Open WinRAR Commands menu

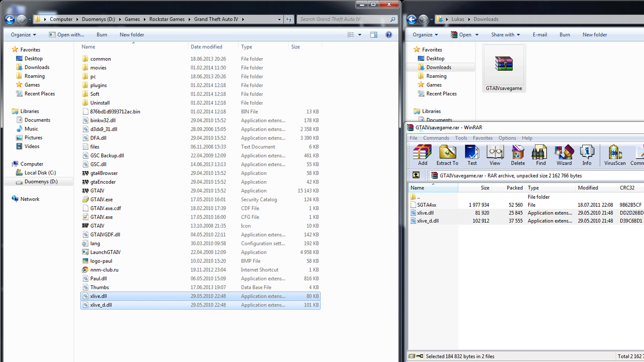pyautogui.click(x=436, y=138)
